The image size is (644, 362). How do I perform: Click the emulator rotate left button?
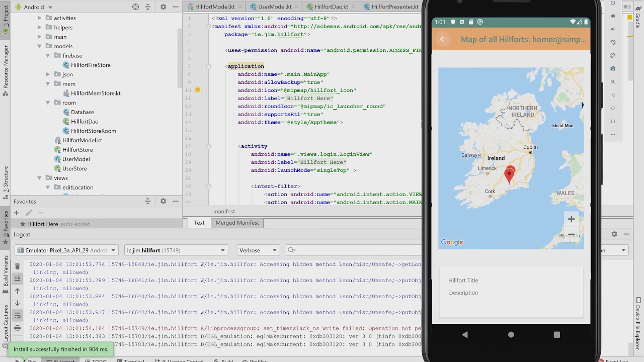click(613, 42)
